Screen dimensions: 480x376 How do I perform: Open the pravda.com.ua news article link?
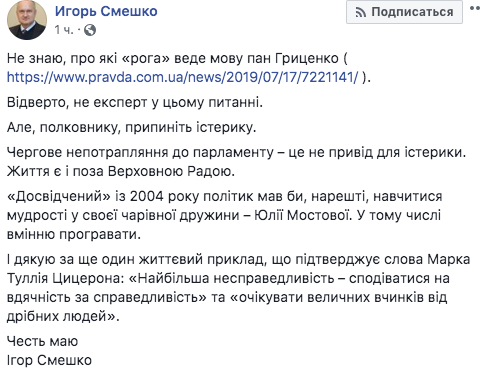(x=183, y=77)
